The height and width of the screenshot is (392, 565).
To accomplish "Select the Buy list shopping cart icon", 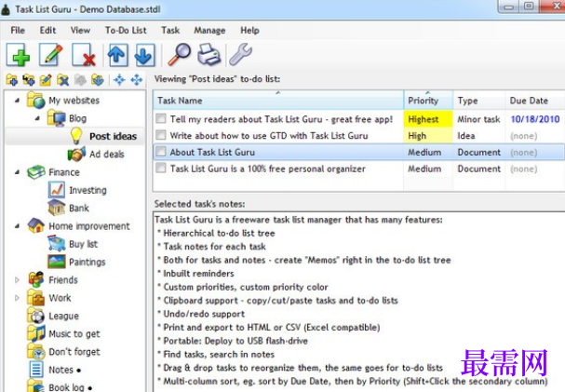I will point(57,244).
